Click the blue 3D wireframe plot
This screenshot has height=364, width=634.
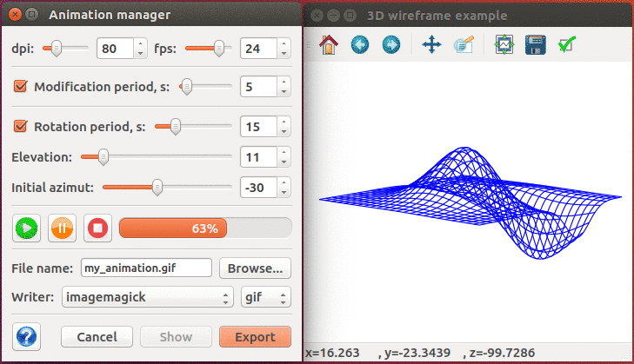470,202
